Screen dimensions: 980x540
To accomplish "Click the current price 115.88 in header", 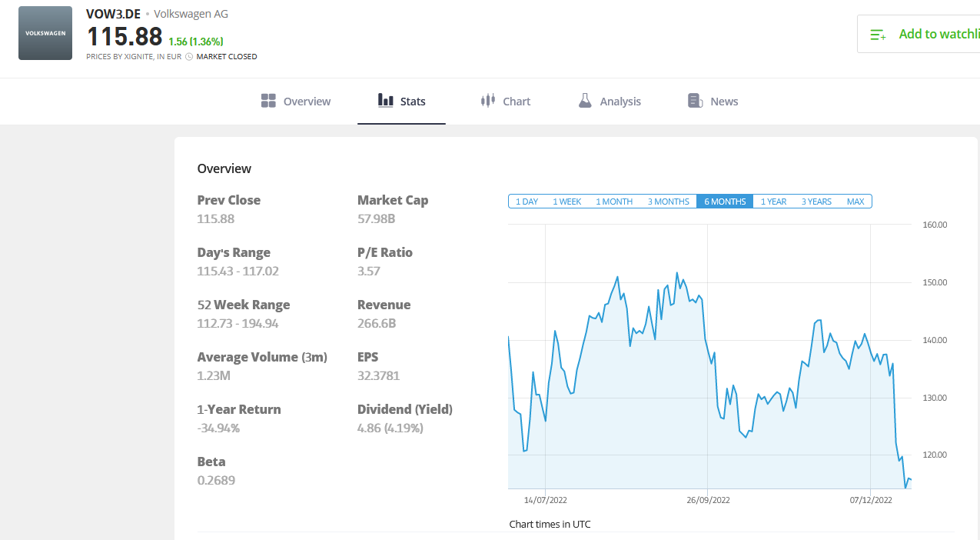I will point(125,36).
